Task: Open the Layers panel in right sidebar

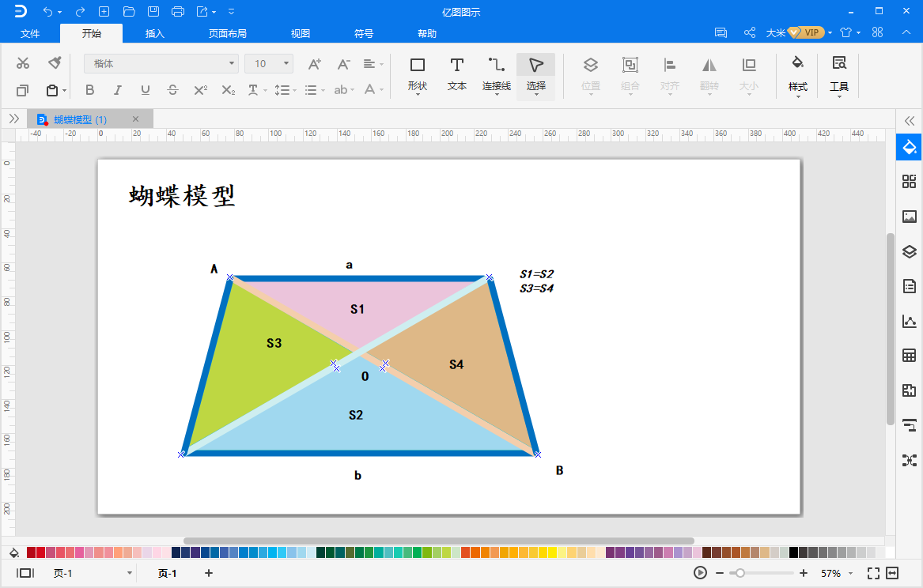Action: (909, 252)
